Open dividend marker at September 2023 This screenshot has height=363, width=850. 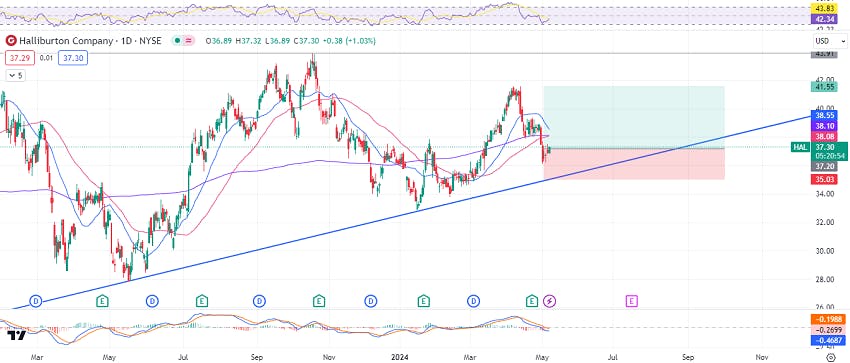tap(260, 301)
